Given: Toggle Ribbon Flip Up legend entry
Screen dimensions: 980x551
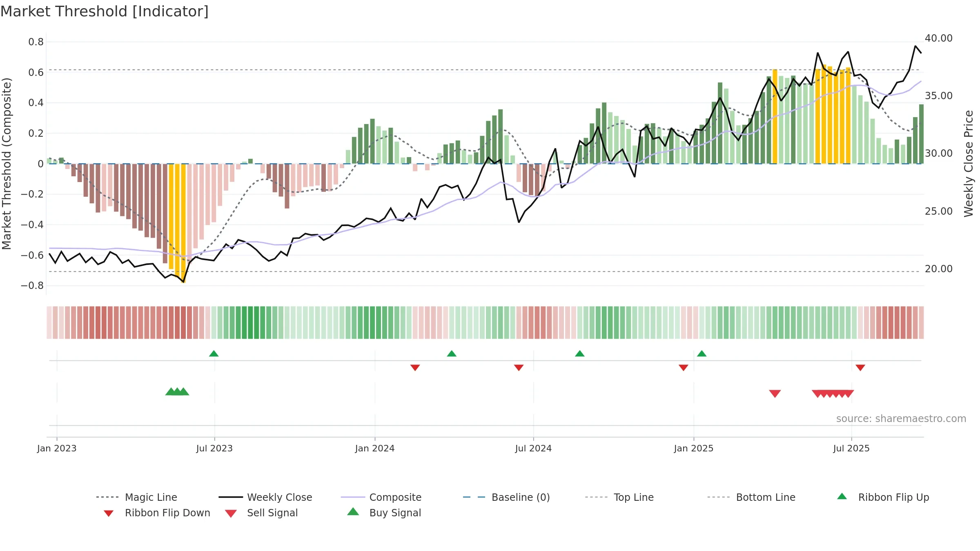Looking at the screenshot, I should point(883,497).
